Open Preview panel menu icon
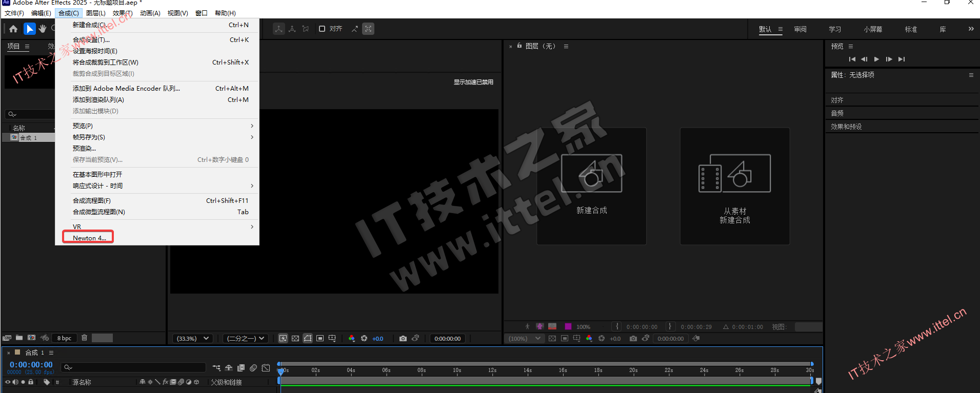This screenshot has width=980, height=393. 851,46
